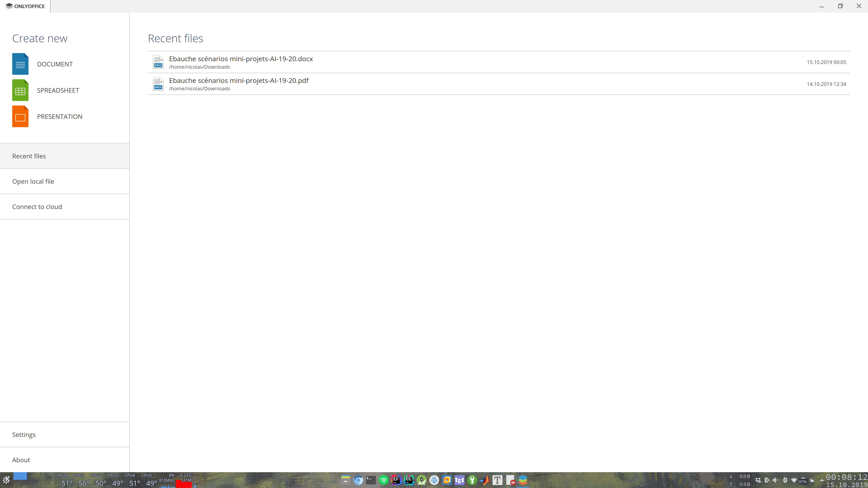
Task: Click the 15.10.2019 00:05 date of docx file
Action: click(826, 62)
